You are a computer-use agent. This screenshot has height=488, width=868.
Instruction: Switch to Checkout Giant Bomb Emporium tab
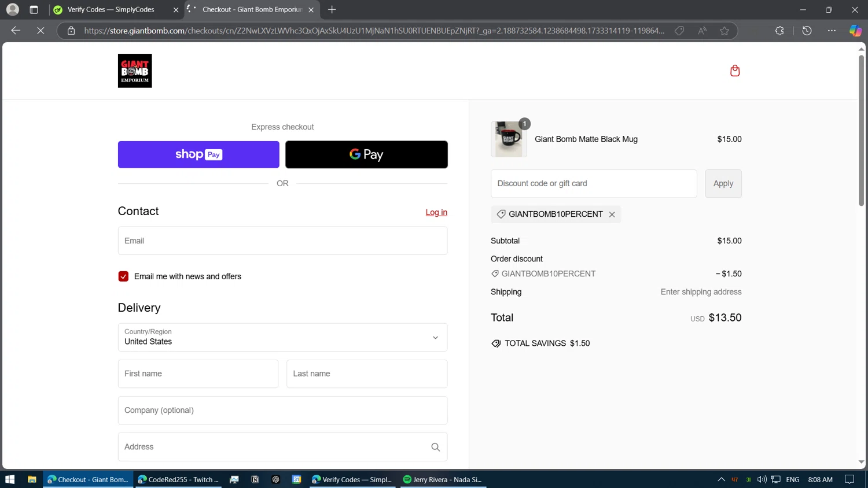click(x=252, y=10)
